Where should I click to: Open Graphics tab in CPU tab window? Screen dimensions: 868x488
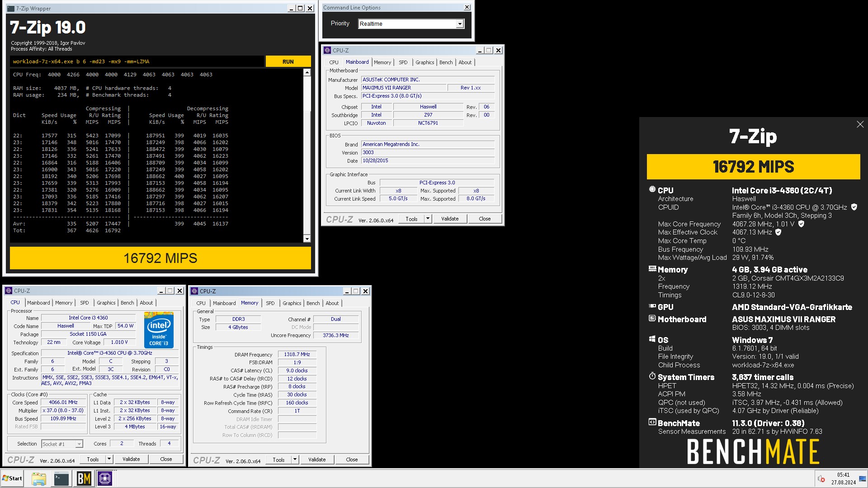pyautogui.click(x=106, y=303)
